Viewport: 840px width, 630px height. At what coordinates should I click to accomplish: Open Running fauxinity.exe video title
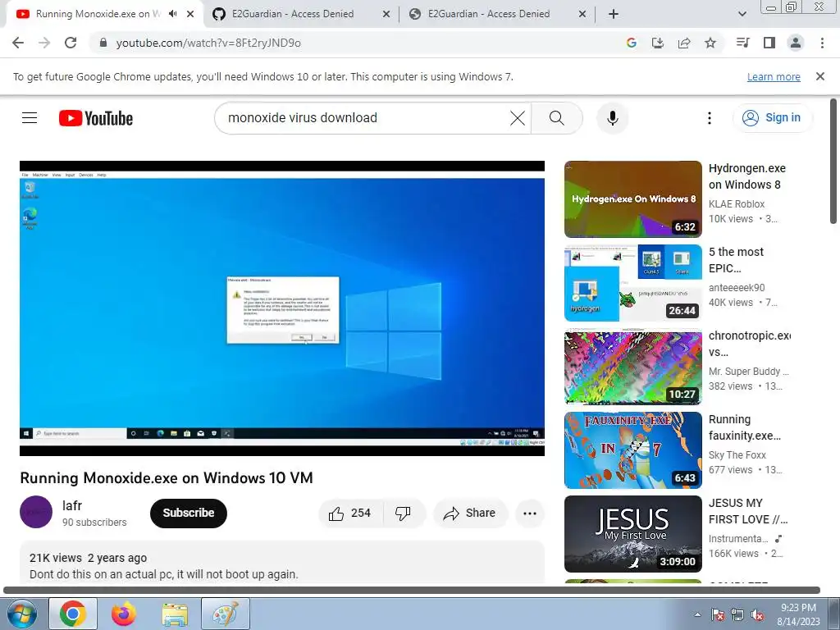tap(745, 427)
